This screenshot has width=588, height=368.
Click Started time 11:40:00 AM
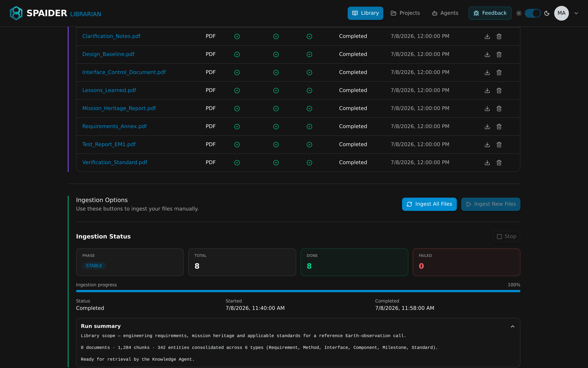point(255,308)
